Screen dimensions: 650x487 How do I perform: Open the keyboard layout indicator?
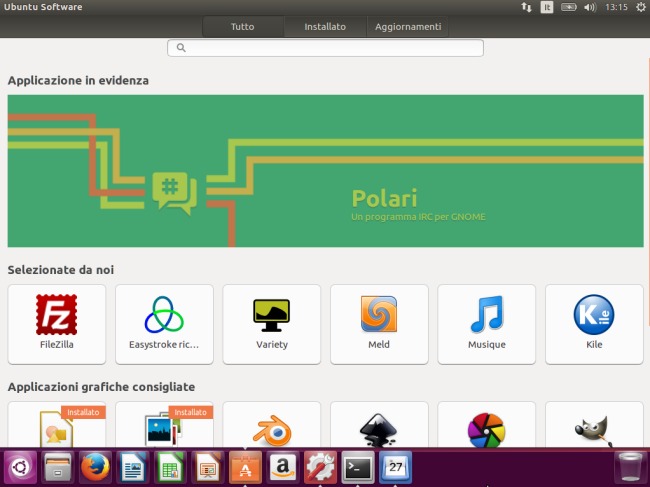pyautogui.click(x=547, y=7)
